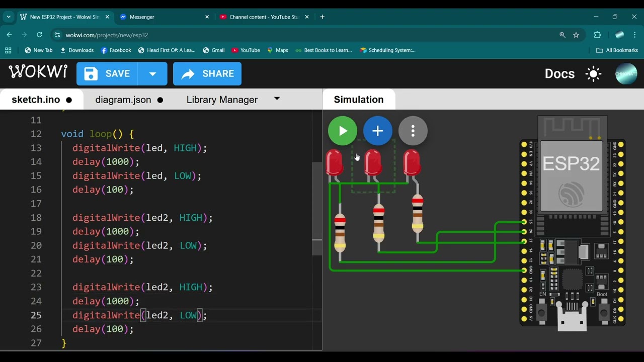Screen dimensions: 644x362
Task: Switch to Messenger browser tab
Action: [x=164, y=17]
